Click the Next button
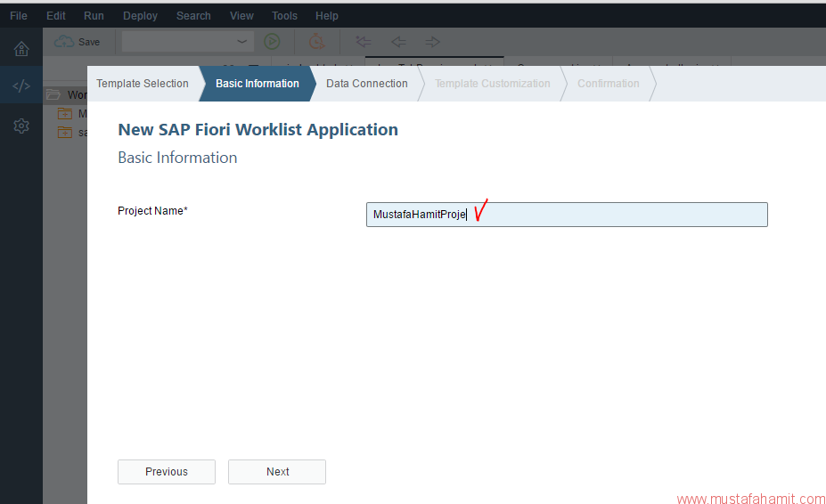The image size is (826, 504). click(277, 472)
